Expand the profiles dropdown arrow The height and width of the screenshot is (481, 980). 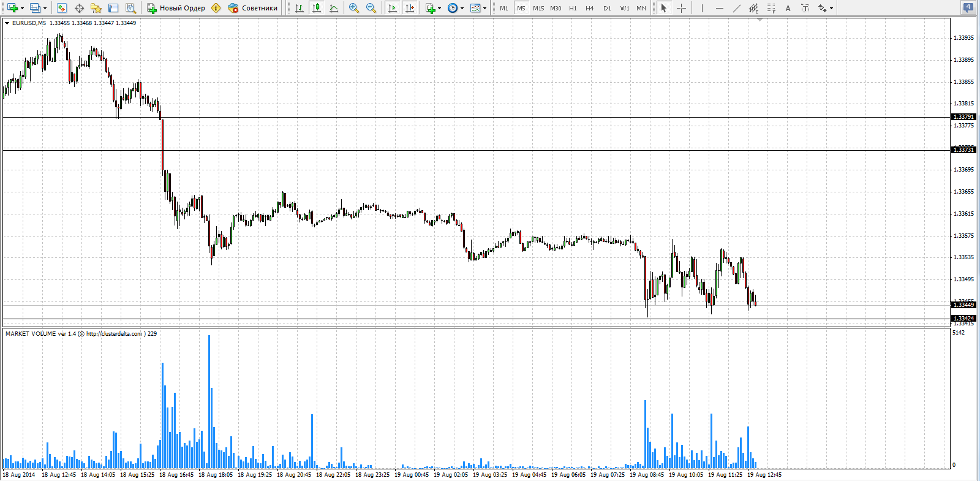coord(45,8)
